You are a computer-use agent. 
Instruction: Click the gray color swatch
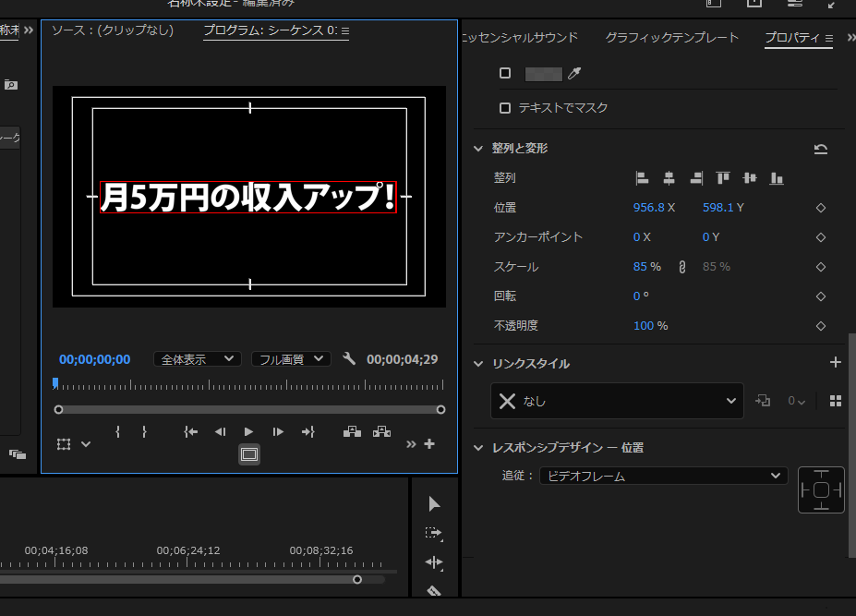[x=543, y=74]
